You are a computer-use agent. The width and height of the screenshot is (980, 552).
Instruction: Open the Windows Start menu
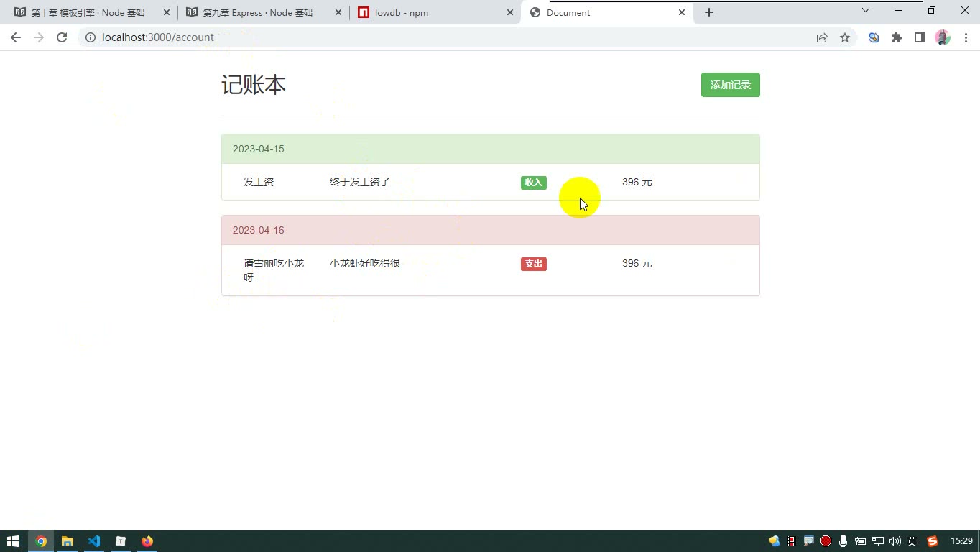click(x=13, y=541)
